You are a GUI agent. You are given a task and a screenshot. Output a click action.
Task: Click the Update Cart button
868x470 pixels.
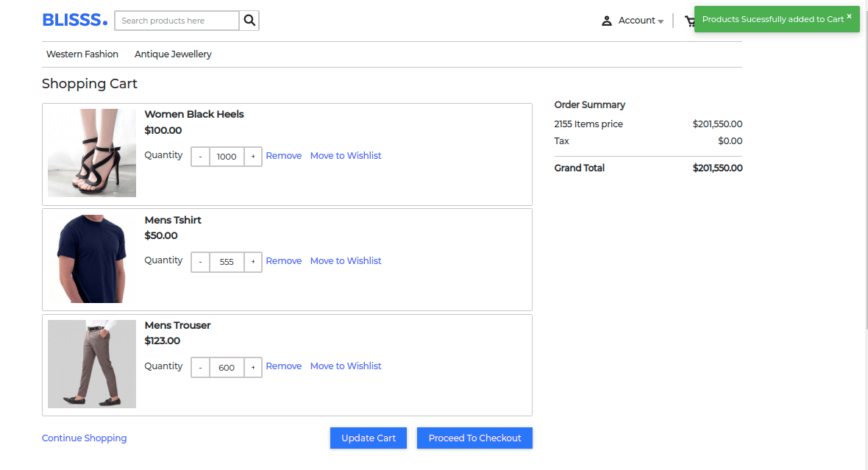point(368,438)
